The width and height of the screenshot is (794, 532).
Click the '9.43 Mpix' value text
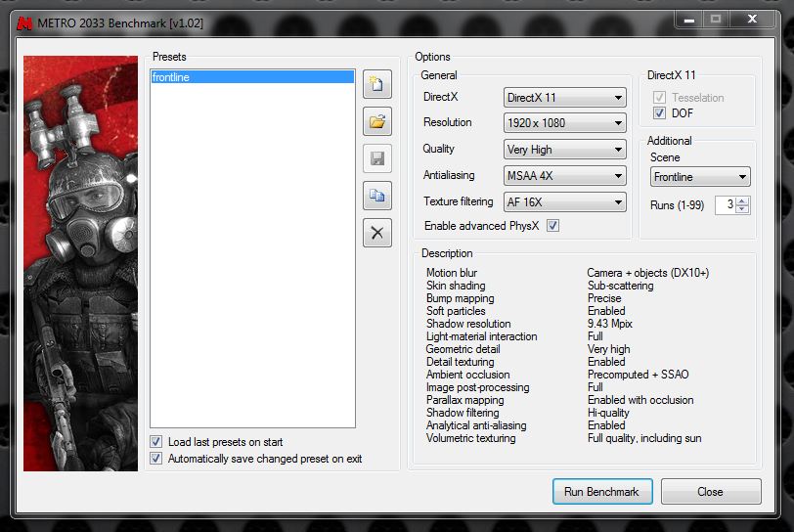[x=610, y=324]
